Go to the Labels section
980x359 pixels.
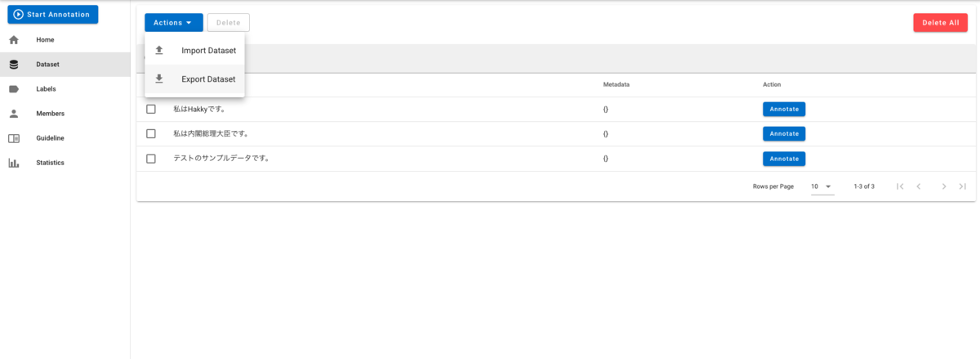point(65,89)
